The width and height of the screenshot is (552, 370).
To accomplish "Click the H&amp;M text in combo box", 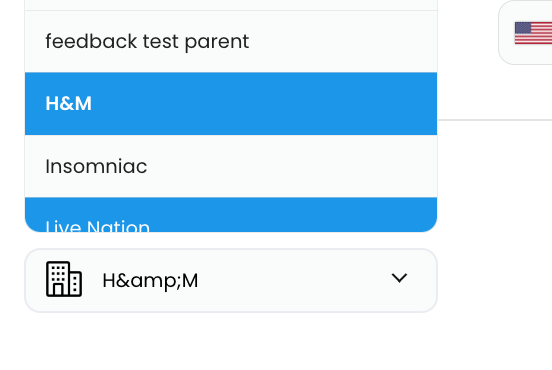I will point(150,281).
